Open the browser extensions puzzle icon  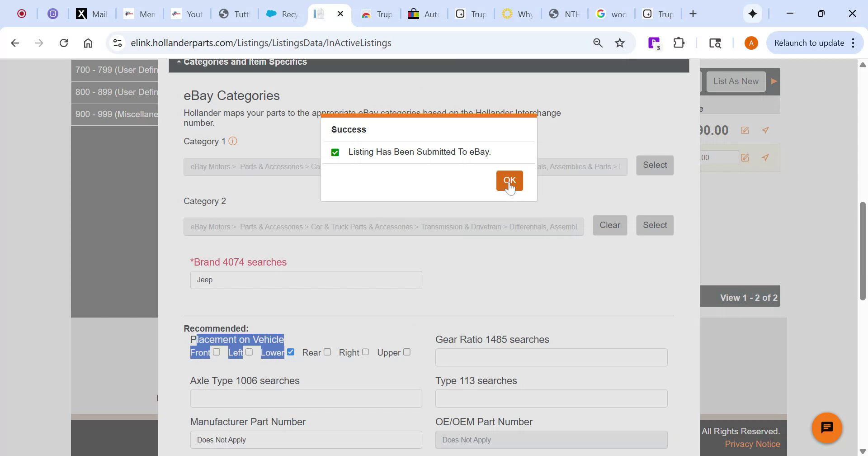(x=679, y=43)
